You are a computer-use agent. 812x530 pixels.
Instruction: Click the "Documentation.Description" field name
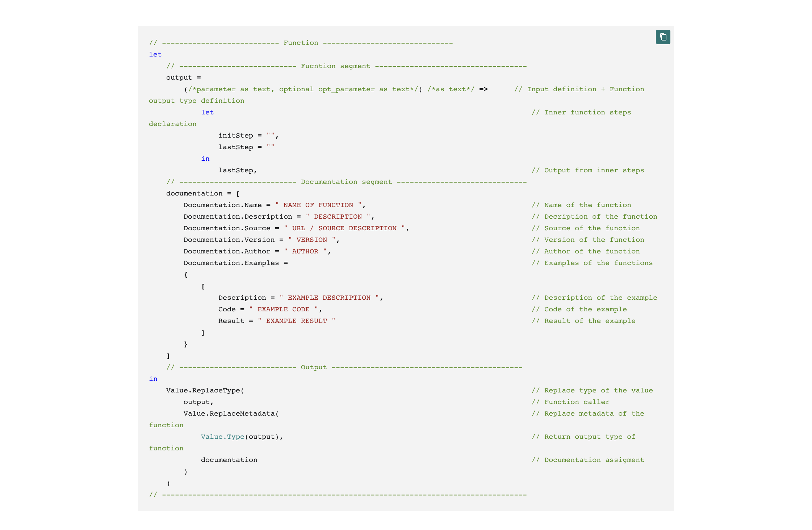click(x=238, y=216)
